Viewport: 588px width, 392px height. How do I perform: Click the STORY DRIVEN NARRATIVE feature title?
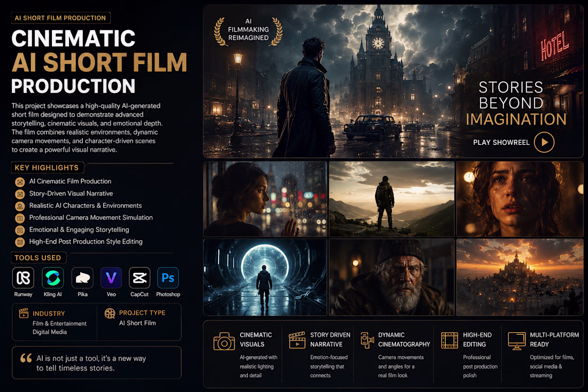pos(330,340)
